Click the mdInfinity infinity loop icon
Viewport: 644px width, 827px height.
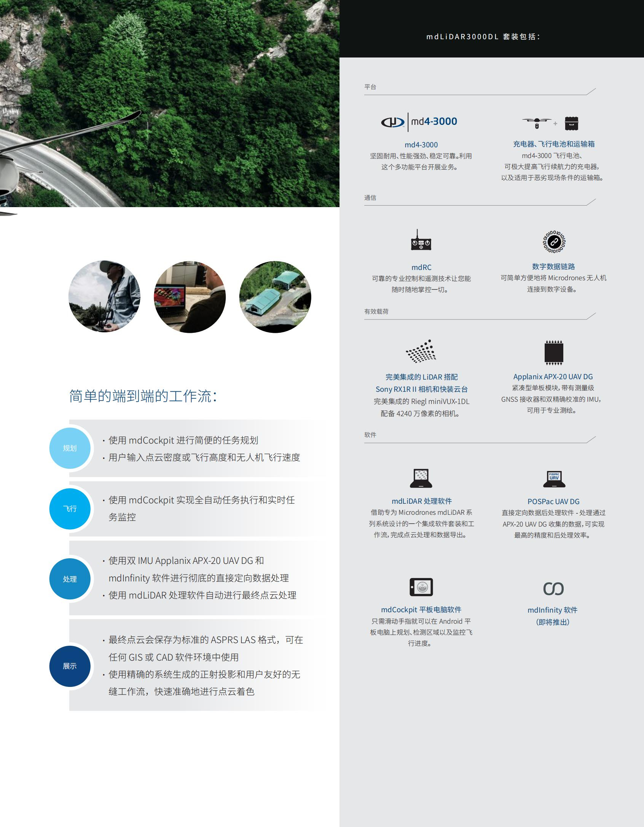(553, 589)
